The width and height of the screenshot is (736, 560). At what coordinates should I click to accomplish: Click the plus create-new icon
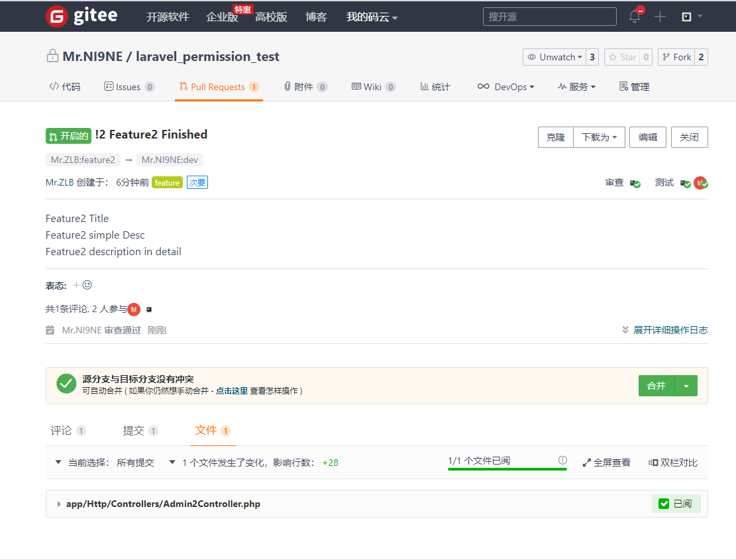pos(660,17)
